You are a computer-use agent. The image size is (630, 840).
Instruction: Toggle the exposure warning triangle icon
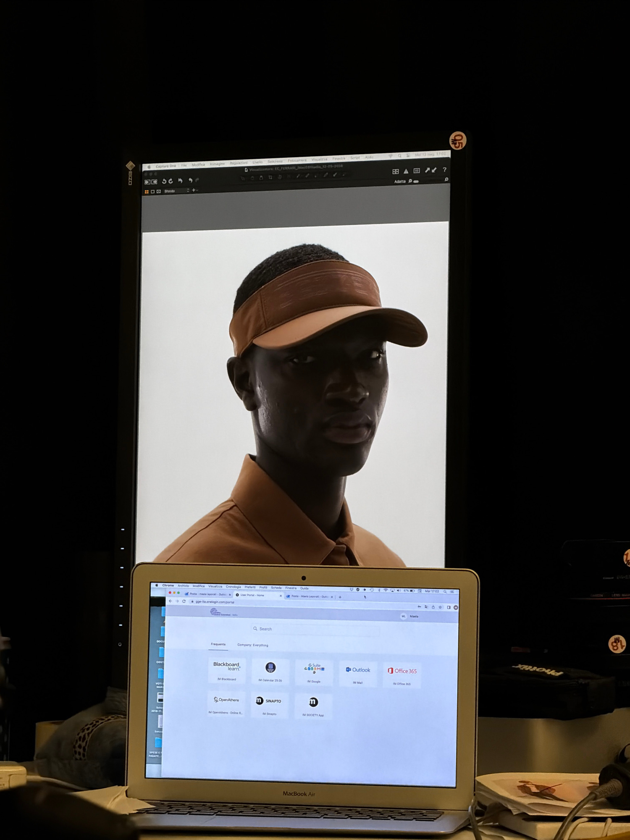pyautogui.click(x=406, y=171)
